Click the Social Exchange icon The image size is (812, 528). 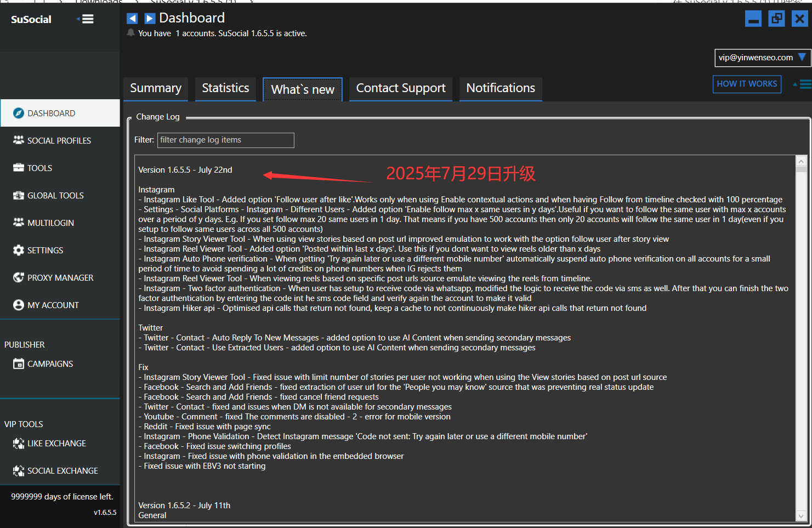pos(18,470)
